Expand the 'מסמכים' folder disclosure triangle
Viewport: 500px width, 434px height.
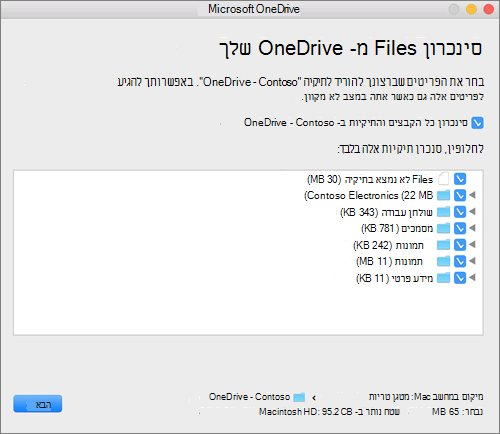click(x=472, y=228)
